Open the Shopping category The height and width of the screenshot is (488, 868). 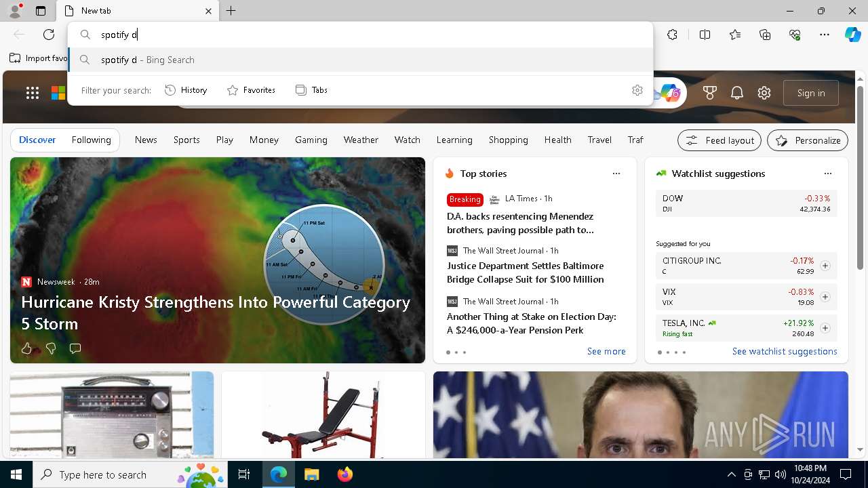click(509, 140)
